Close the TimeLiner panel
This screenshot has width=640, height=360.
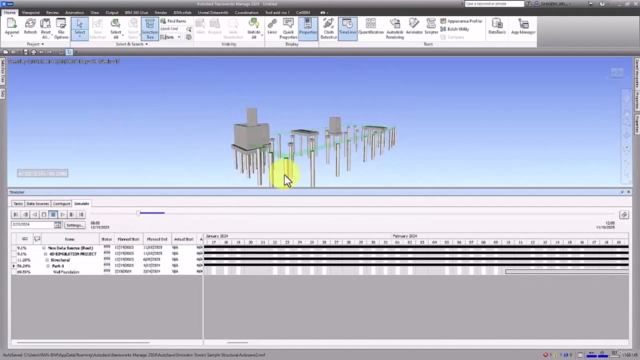coord(629,192)
